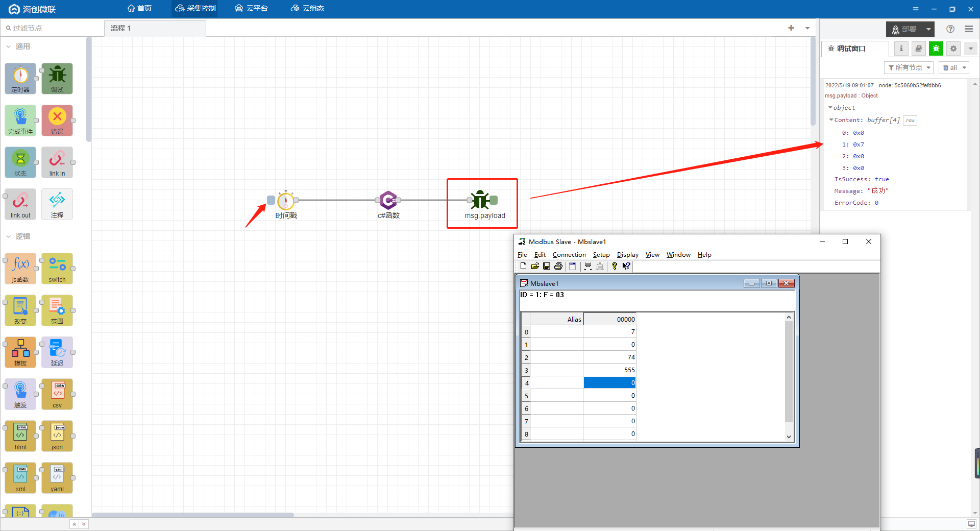The image size is (980, 531).
Task: Select the 定时器 timer node in palette
Action: (20, 79)
